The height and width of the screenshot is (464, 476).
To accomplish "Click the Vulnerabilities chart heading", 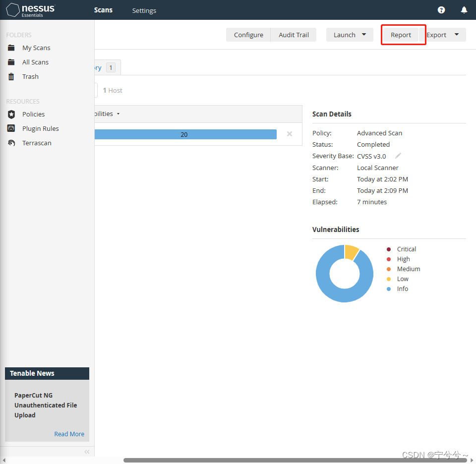I will tap(336, 230).
